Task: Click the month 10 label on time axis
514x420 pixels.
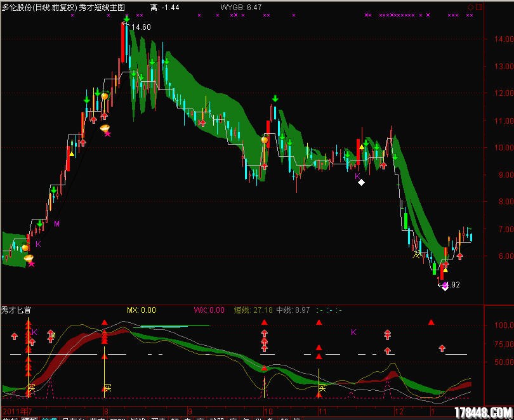Action: 268,412
